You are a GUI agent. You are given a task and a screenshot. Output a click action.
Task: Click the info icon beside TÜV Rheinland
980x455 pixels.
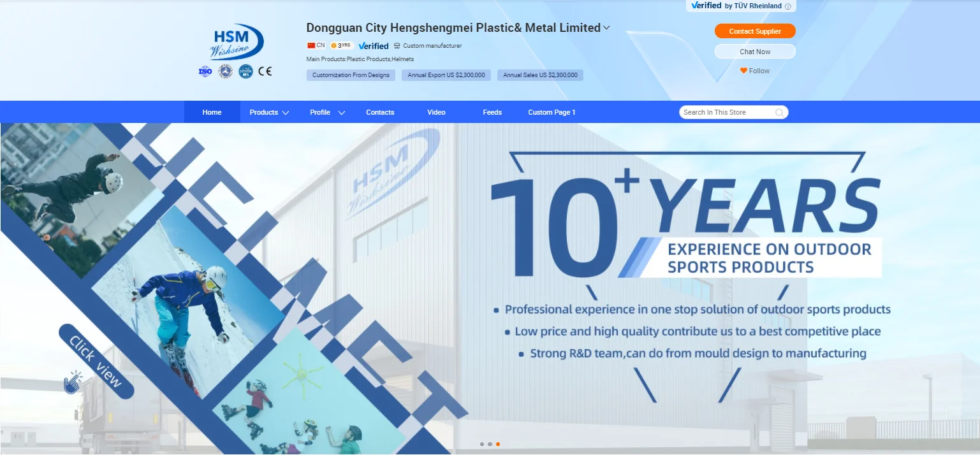788,6
